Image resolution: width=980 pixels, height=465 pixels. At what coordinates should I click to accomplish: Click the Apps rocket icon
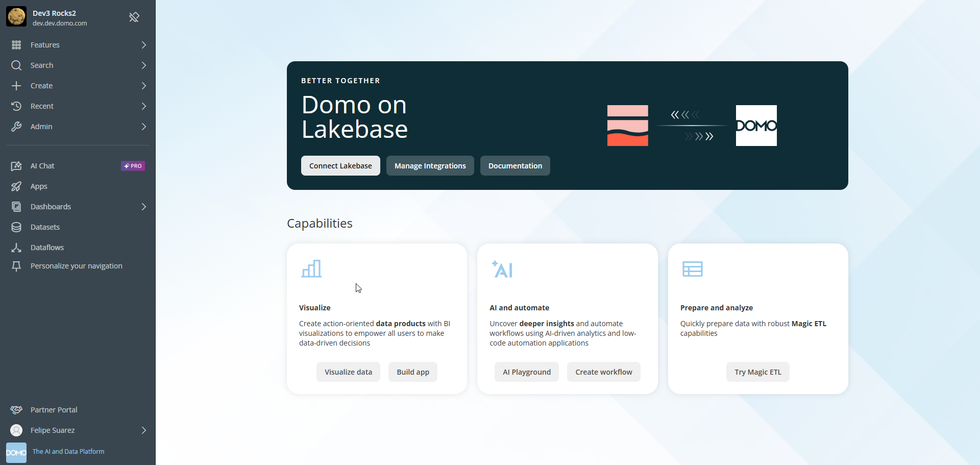click(16, 186)
